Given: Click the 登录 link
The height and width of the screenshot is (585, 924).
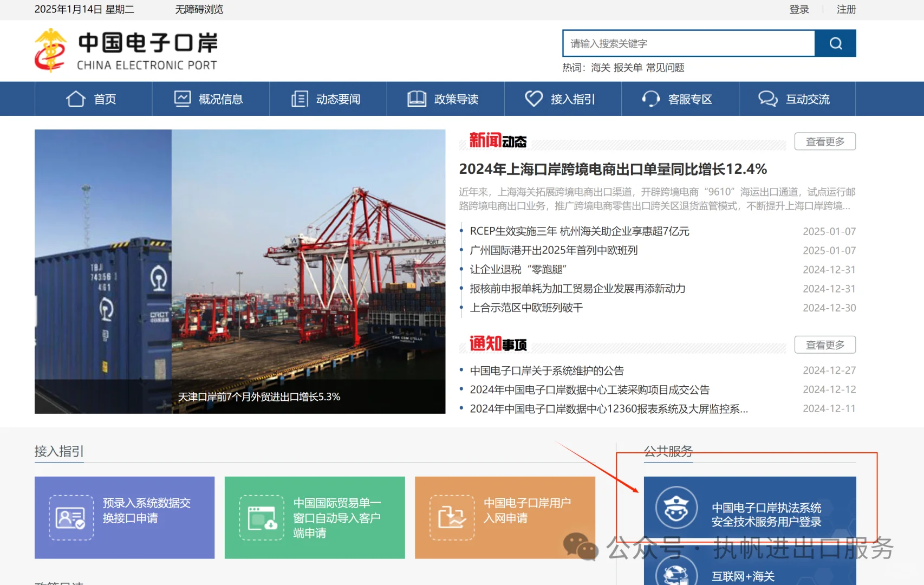Looking at the screenshot, I should pos(799,9).
